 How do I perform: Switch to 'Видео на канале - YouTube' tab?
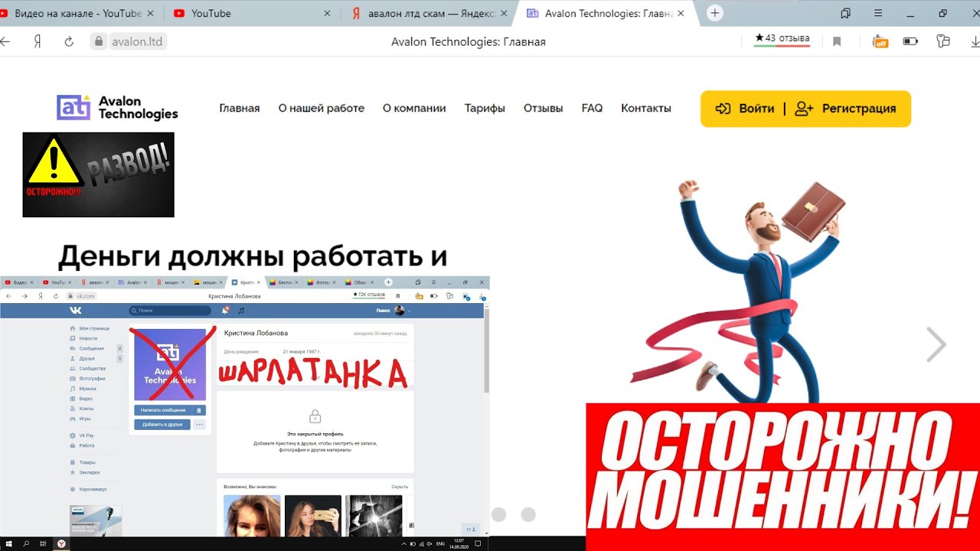(77, 13)
